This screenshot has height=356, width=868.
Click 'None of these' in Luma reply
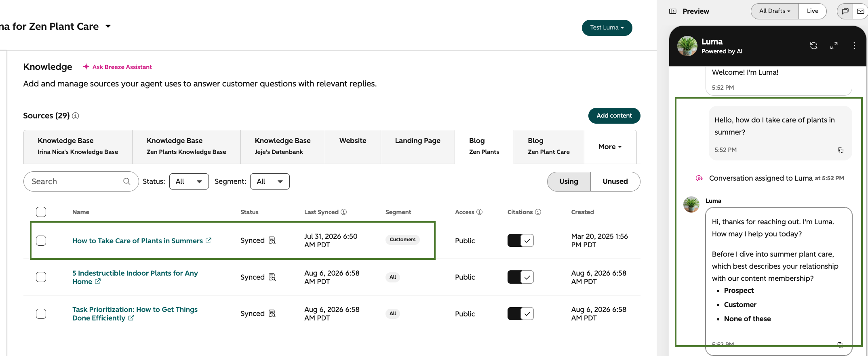748,319
